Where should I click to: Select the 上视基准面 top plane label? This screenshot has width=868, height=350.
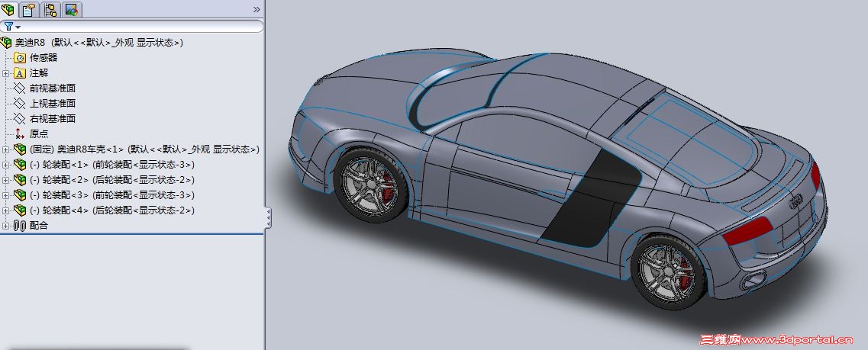click(x=53, y=104)
